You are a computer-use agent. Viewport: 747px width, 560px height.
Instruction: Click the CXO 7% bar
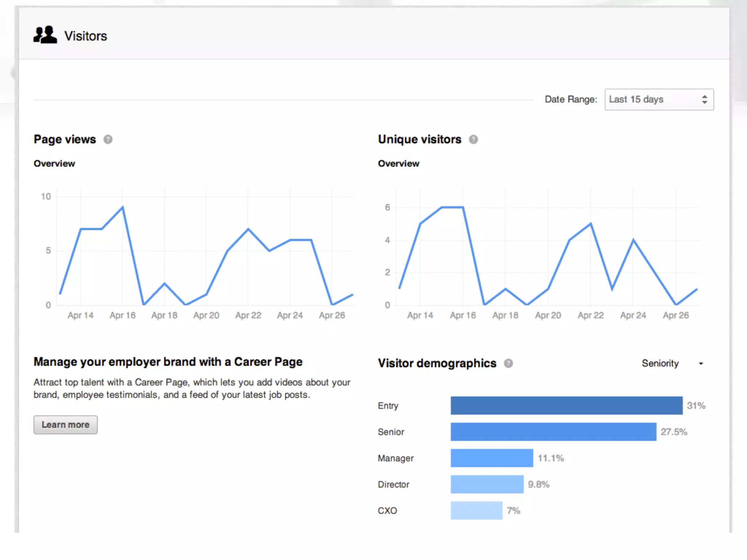pos(476,510)
